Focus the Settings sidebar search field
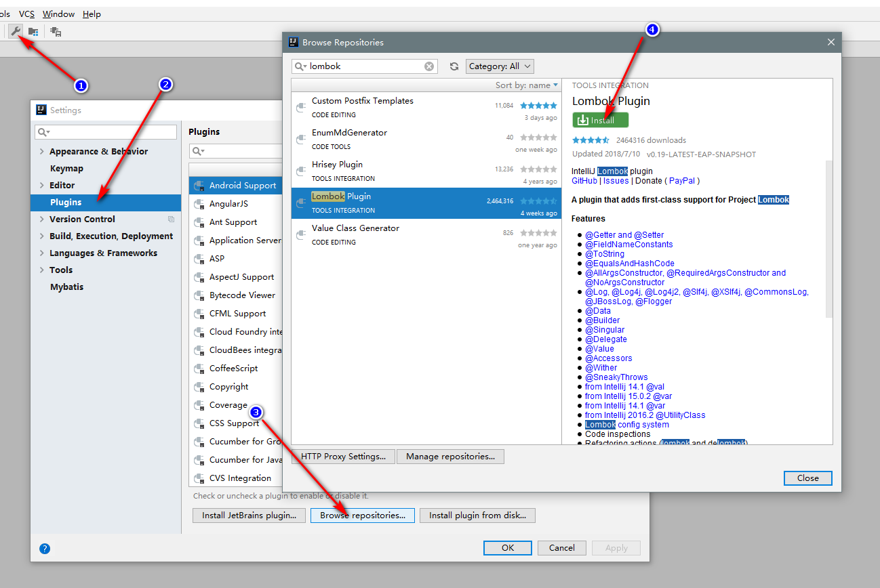The height and width of the screenshot is (588, 880). 106,132
